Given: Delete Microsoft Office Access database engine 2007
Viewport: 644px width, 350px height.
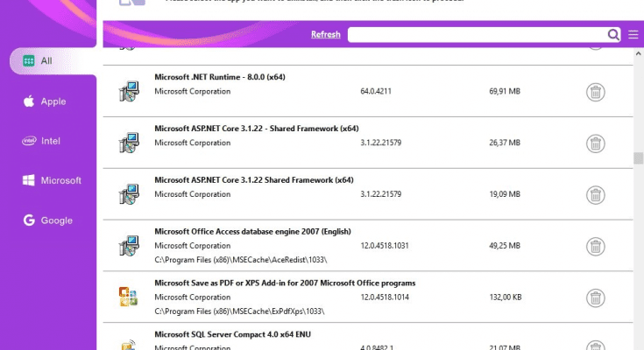Looking at the screenshot, I should coord(595,247).
